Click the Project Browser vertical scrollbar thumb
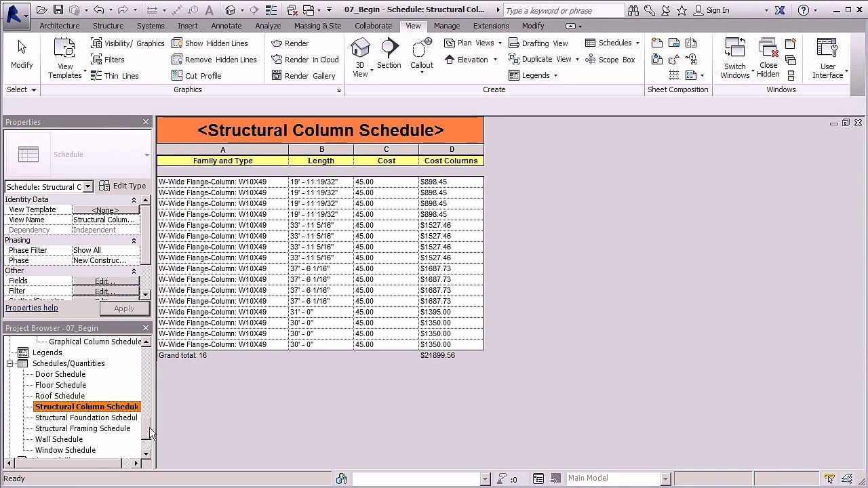Image resolution: width=868 pixels, height=488 pixels. coord(146,428)
